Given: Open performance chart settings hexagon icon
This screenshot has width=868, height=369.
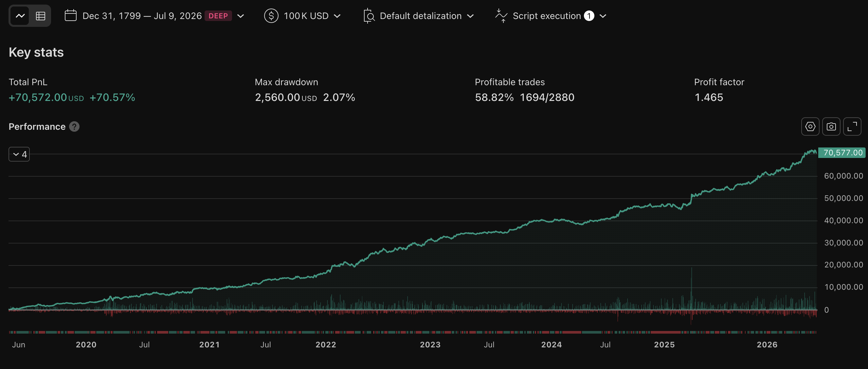Looking at the screenshot, I should pos(810,126).
